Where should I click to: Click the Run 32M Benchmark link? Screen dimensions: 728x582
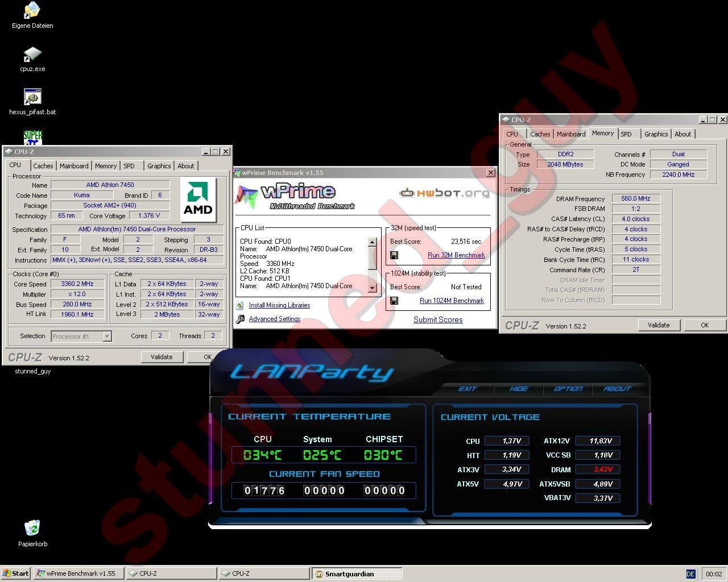(456, 255)
